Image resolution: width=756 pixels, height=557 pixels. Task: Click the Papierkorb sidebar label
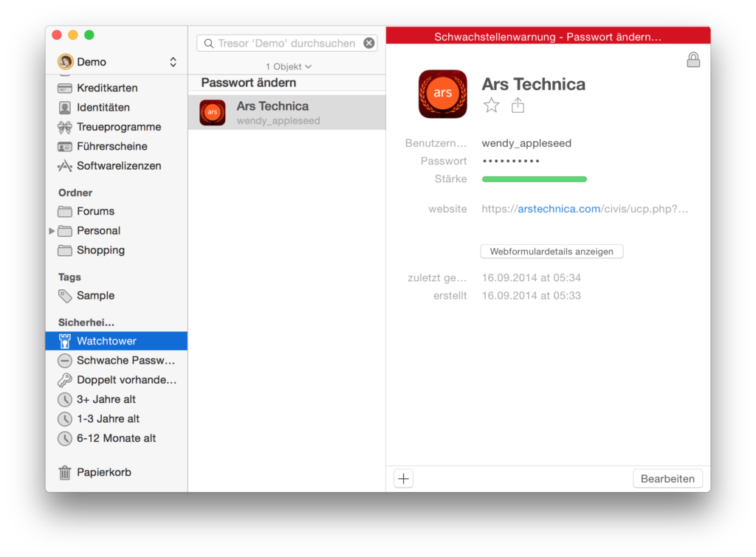(104, 473)
